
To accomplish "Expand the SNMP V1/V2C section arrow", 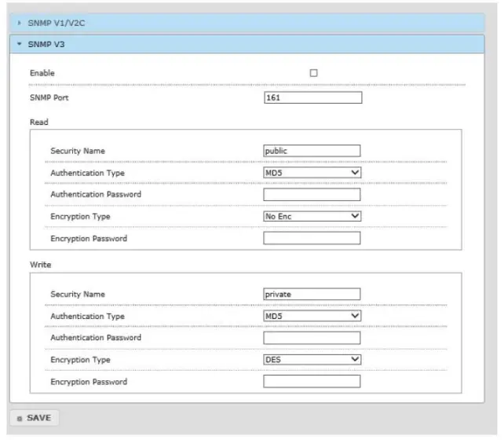I will tap(20, 23).
